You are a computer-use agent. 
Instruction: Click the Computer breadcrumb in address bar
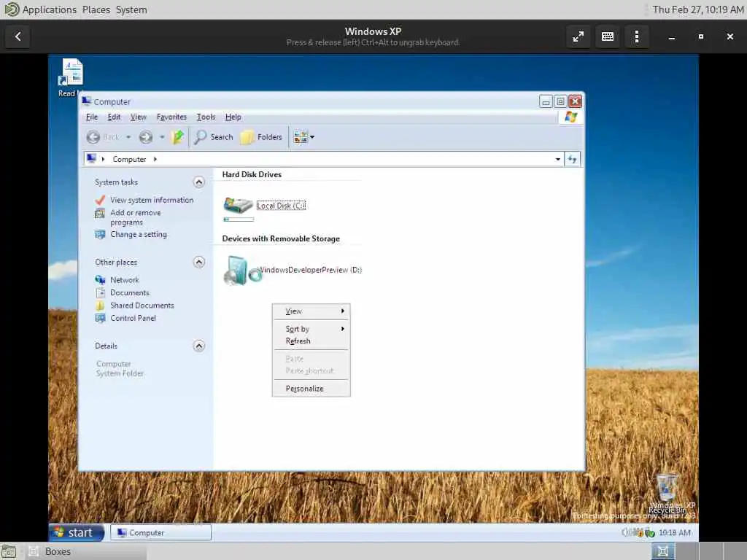(x=129, y=159)
